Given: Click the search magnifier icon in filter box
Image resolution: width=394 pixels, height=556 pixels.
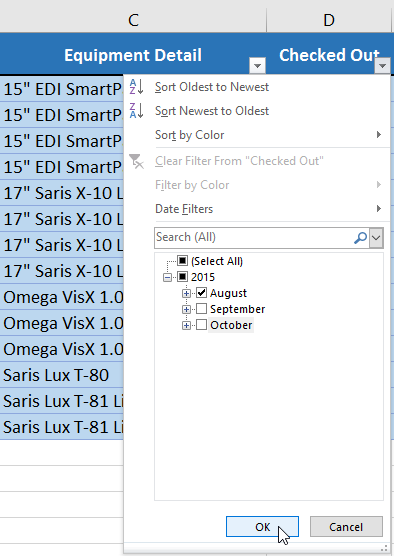Looking at the screenshot, I should [360, 237].
